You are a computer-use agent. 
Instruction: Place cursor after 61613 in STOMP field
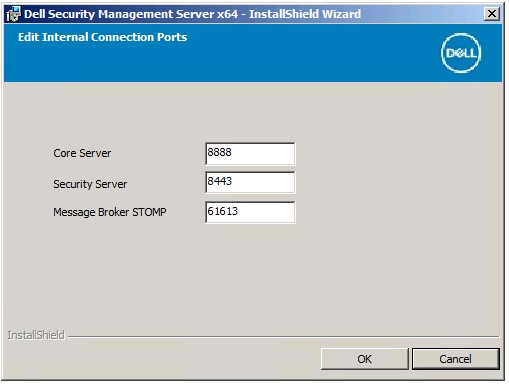tap(239, 211)
